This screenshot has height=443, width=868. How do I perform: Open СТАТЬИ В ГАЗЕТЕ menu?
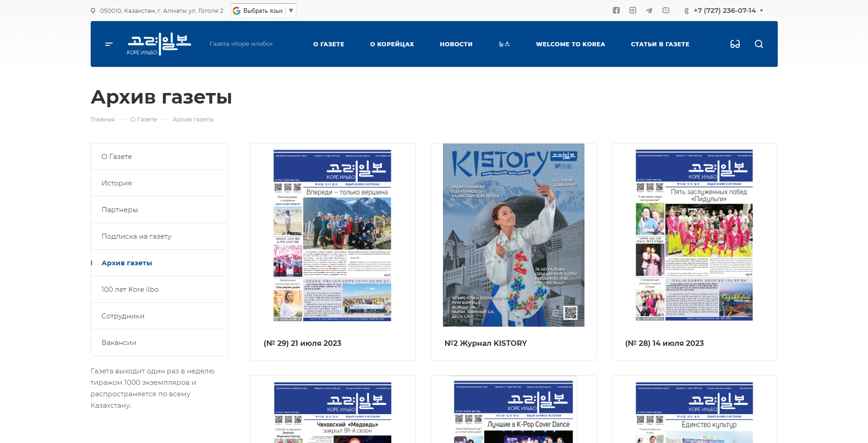tap(660, 44)
